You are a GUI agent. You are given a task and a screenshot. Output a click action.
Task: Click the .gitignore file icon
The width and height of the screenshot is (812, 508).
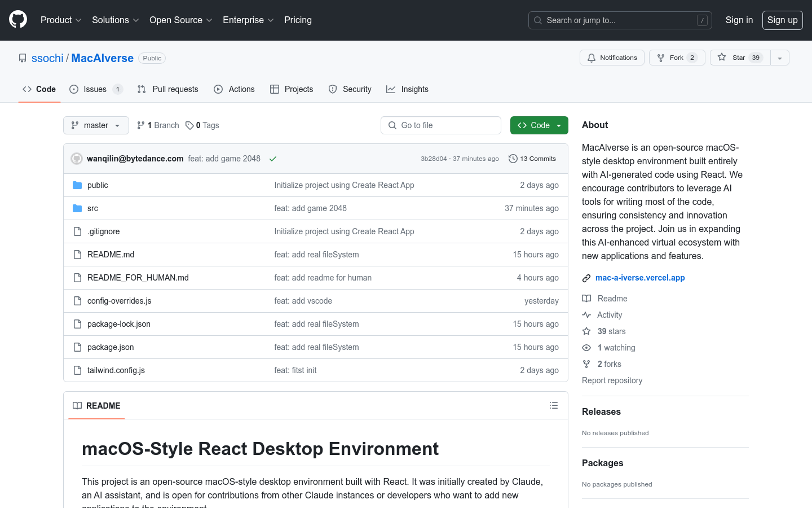coord(77,231)
